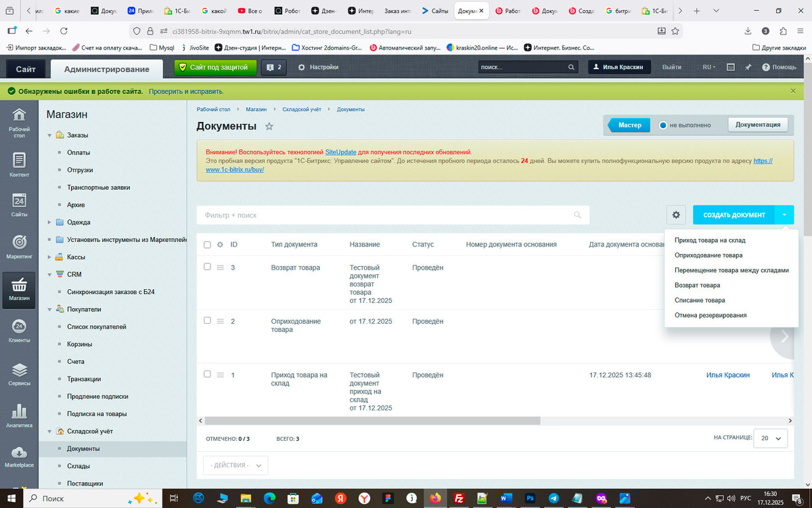Select all documents header checkbox
Viewport: 812px width, 508px height.
point(208,245)
